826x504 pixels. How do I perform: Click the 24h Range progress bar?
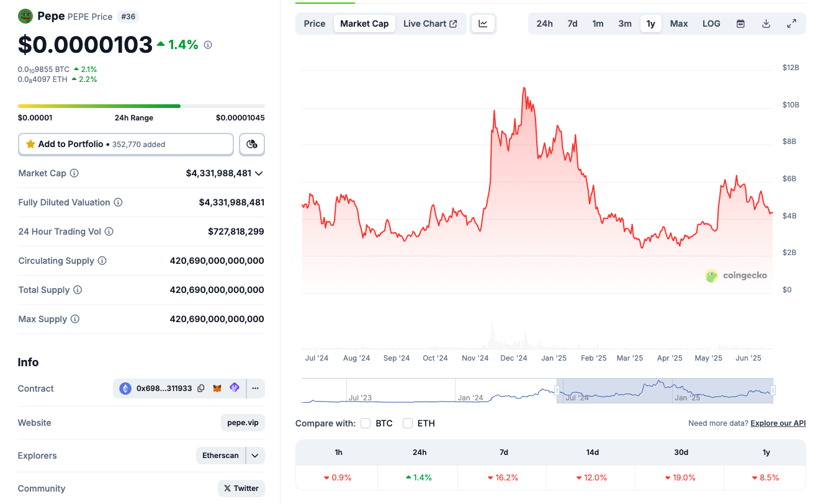(x=141, y=106)
